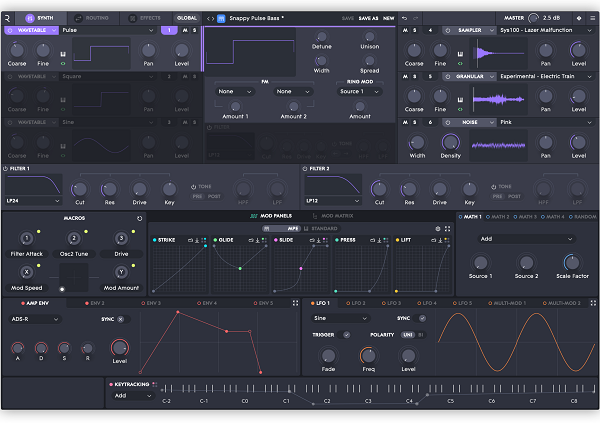The width and height of the screenshot is (600, 423).
Task: Toggle Filter 1 power icon
Action: (5, 168)
